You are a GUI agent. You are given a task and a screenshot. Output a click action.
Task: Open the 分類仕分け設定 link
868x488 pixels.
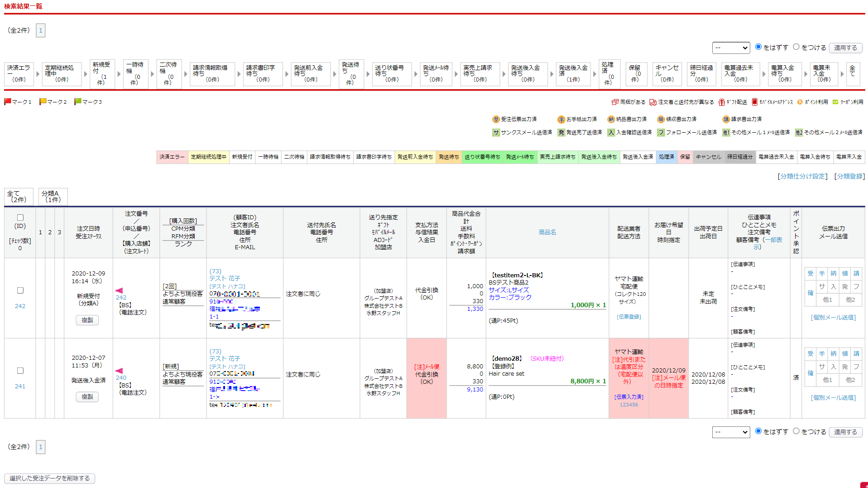[802, 176]
